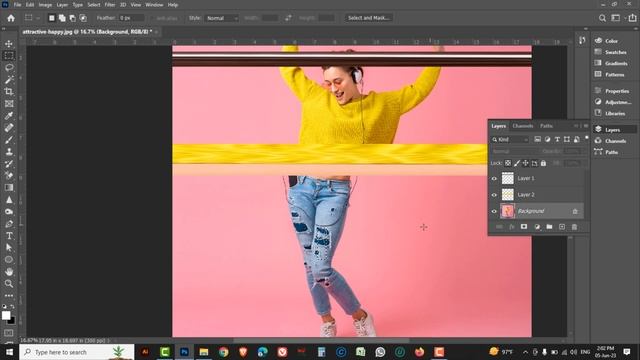Screen dimensions: 640x360
Task: Open the workspace switcher dropdown
Action: 617,18
